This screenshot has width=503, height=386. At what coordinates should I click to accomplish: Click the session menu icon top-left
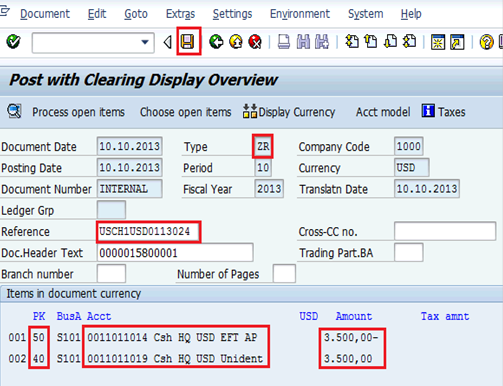click(5, 12)
